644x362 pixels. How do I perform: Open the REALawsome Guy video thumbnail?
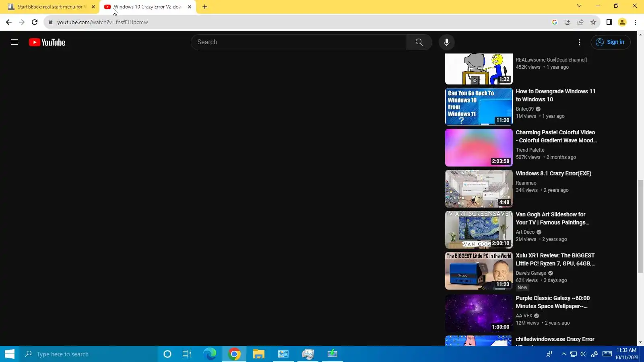pos(479,69)
